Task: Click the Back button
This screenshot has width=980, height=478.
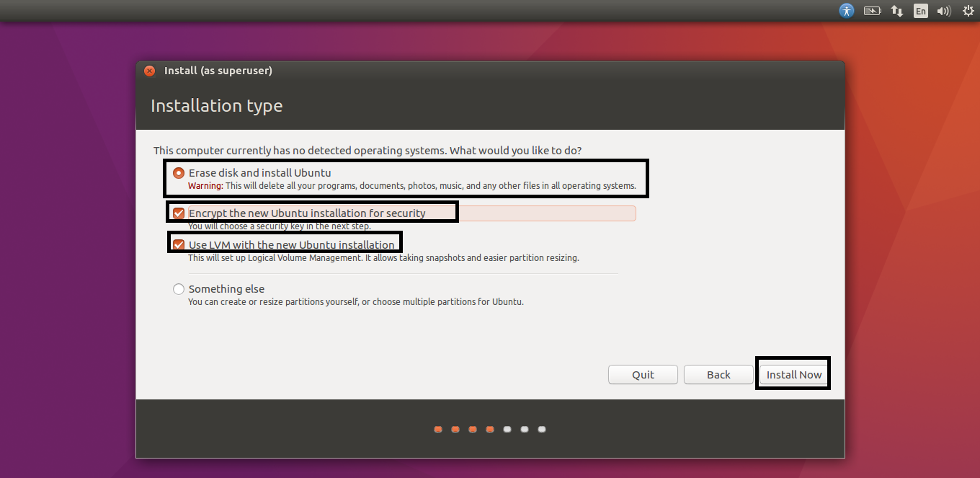Action: 718,374
